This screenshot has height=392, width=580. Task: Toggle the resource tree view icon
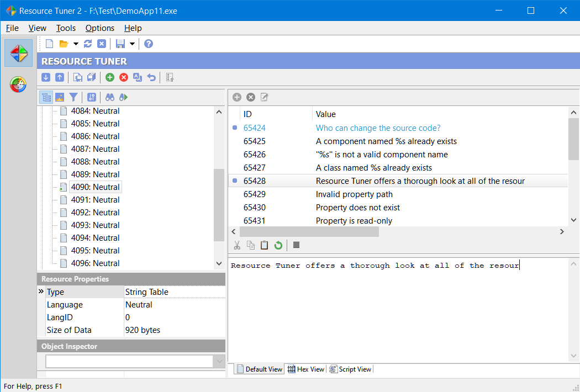[x=46, y=97]
